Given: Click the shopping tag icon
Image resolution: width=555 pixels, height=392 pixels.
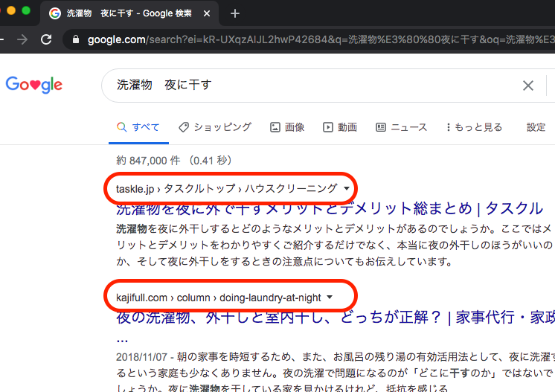Looking at the screenshot, I should click(x=184, y=127).
